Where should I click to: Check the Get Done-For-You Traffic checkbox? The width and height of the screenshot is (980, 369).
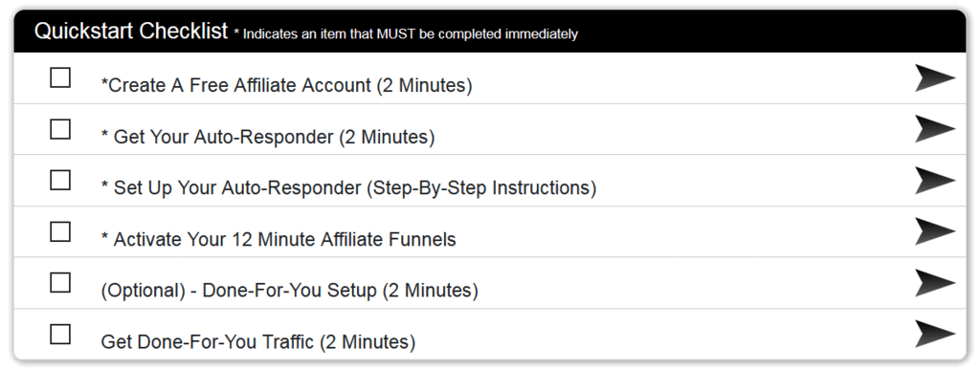tap(60, 334)
